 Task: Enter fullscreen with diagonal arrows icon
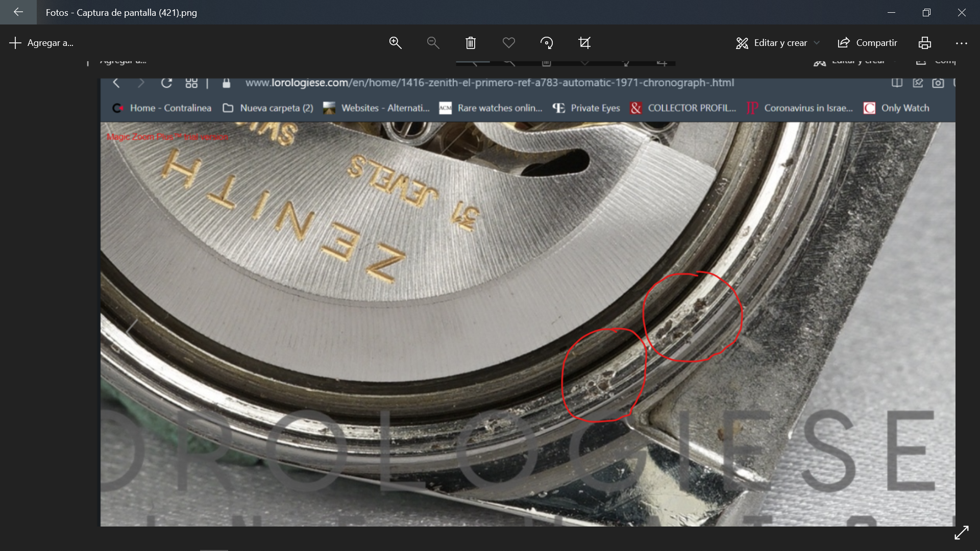(x=961, y=533)
